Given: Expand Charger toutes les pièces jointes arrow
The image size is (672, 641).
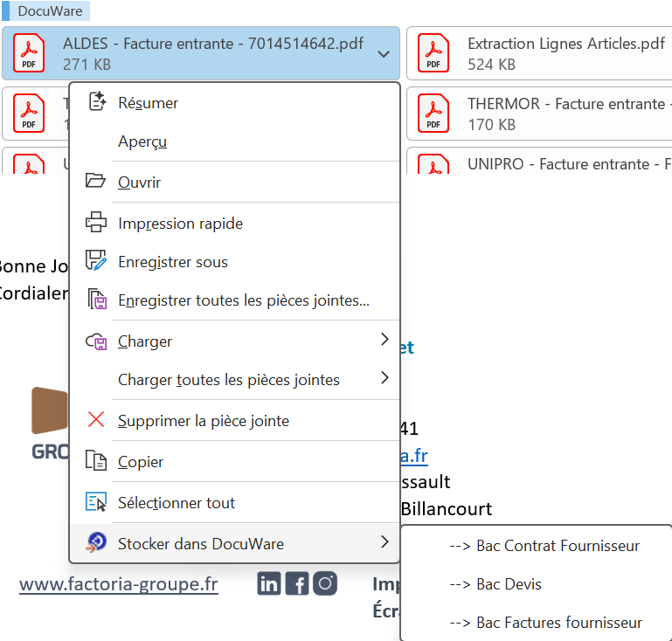Looking at the screenshot, I should point(384,377).
